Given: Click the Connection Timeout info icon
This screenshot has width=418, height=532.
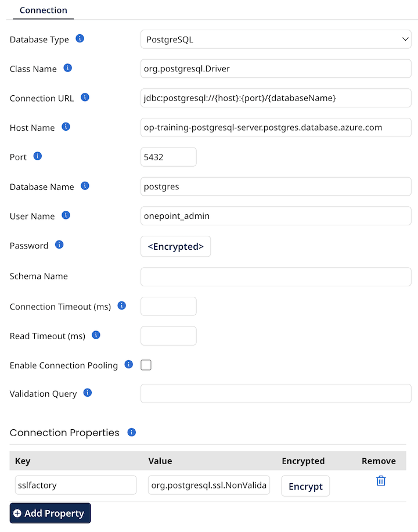Looking at the screenshot, I should coord(121,305).
